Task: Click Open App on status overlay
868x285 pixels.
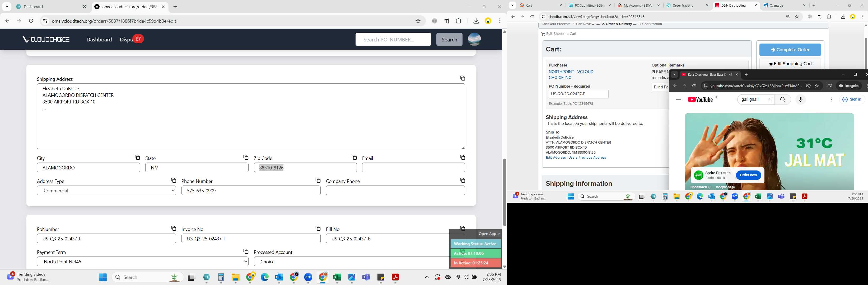Action: tap(489, 234)
